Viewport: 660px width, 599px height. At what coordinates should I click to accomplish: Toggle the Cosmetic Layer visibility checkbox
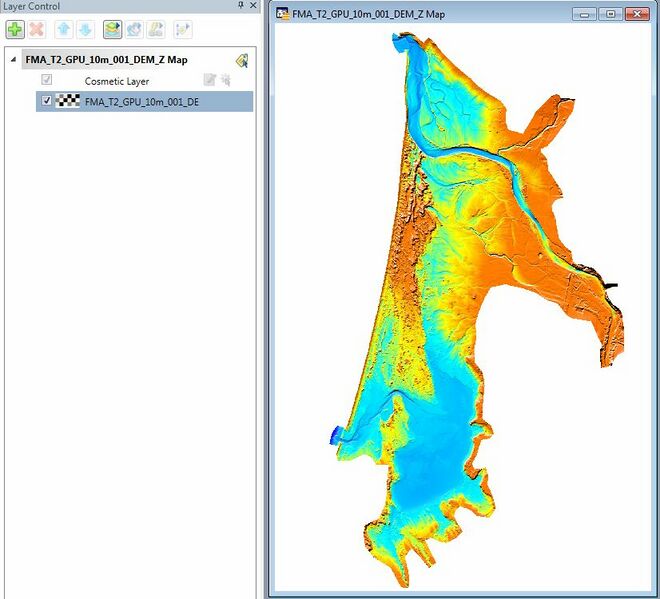click(x=46, y=80)
